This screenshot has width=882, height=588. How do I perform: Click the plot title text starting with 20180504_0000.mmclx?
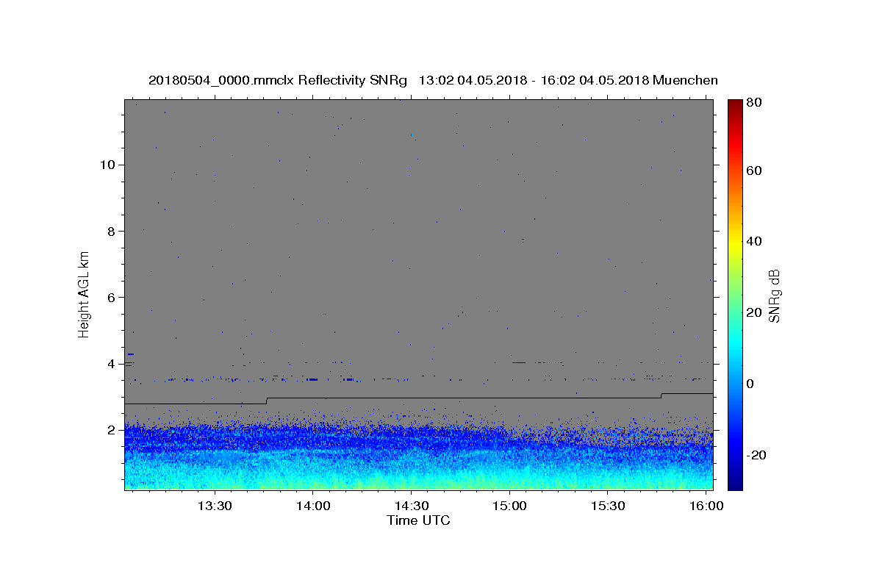[x=433, y=80]
